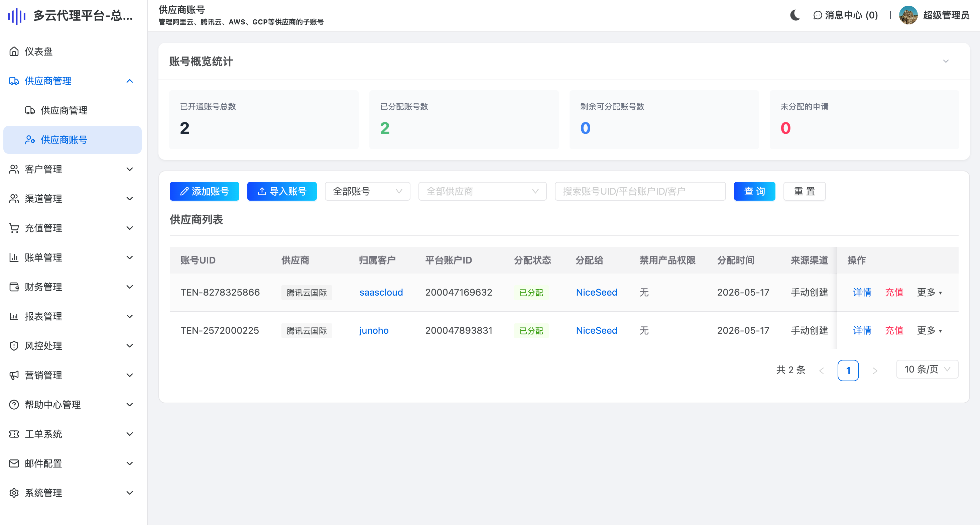Screen dimensions: 980x525
Task: Focus the 搜索账号UID search field
Action: [640, 191]
